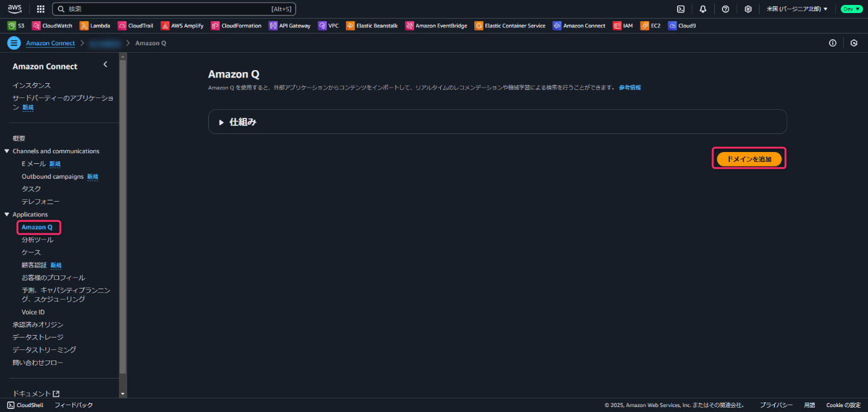Select 分析ツール in sidebar
This screenshot has height=412, width=868.
click(38, 240)
